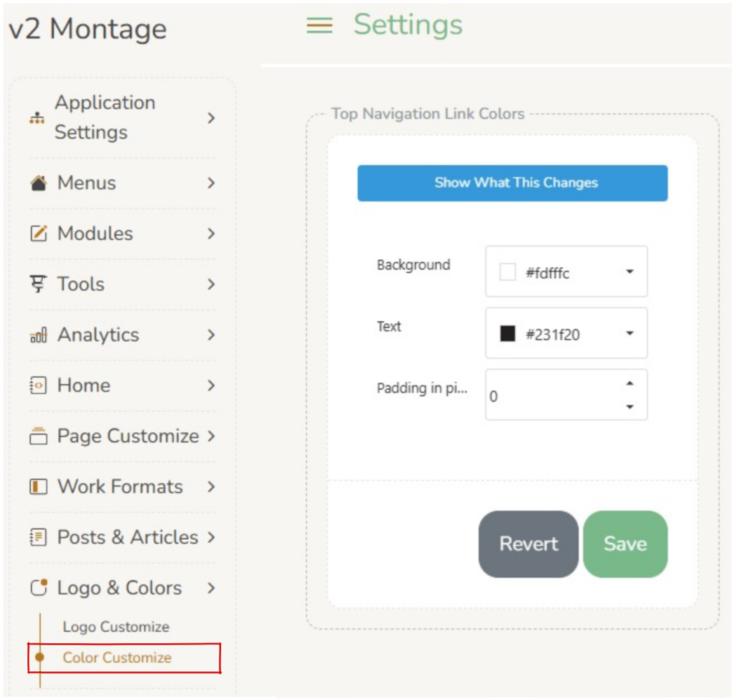Screen dimensions: 735x700
Task: Click the Page Customize icon
Action: coord(38,436)
